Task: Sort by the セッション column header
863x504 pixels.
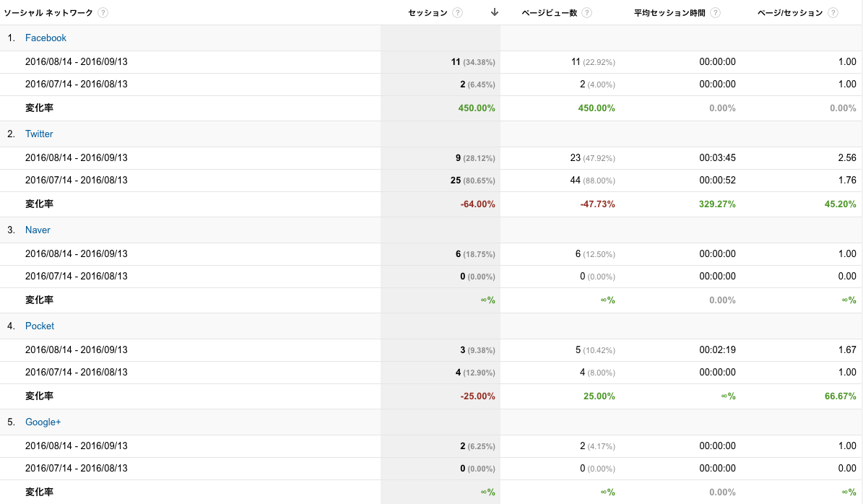Action: (428, 13)
